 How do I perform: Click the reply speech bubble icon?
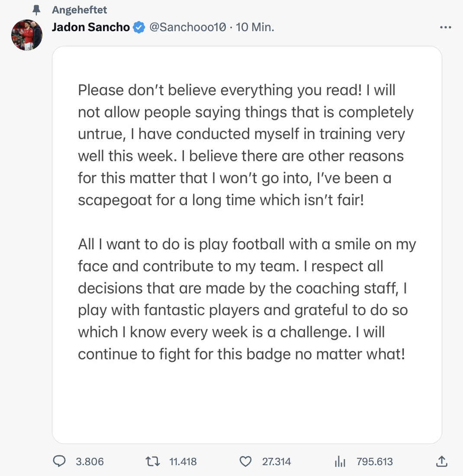click(58, 462)
